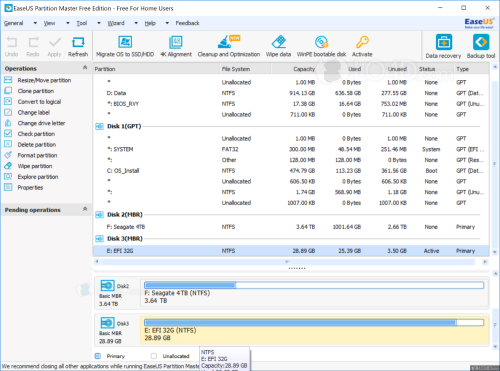Click the Undo toolbar icon
Screen dimensions: 500x371
(11, 43)
